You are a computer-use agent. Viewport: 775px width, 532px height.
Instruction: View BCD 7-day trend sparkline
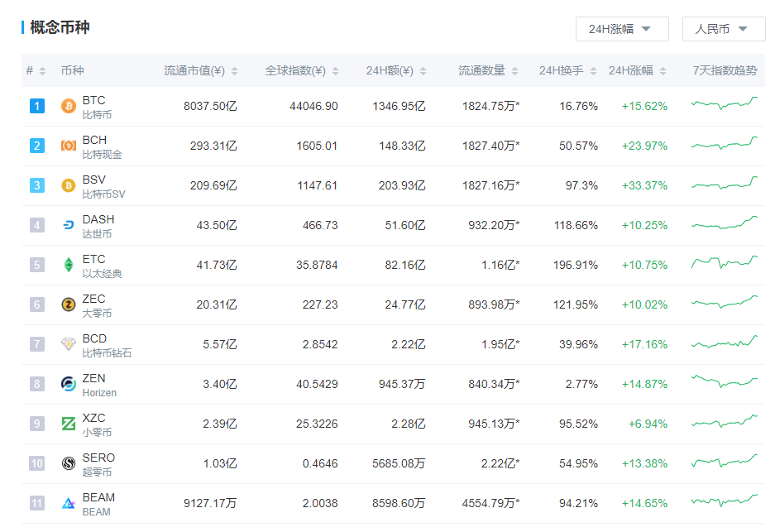click(x=724, y=342)
